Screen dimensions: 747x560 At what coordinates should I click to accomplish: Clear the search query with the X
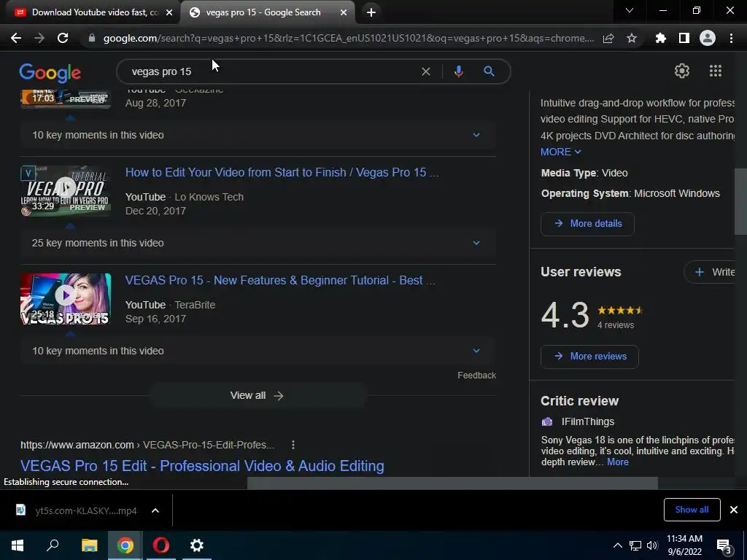(x=426, y=71)
